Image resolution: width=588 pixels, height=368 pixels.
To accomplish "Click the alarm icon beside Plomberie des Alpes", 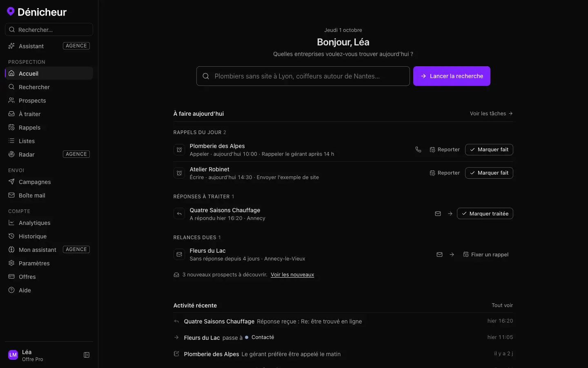I will point(179,150).
